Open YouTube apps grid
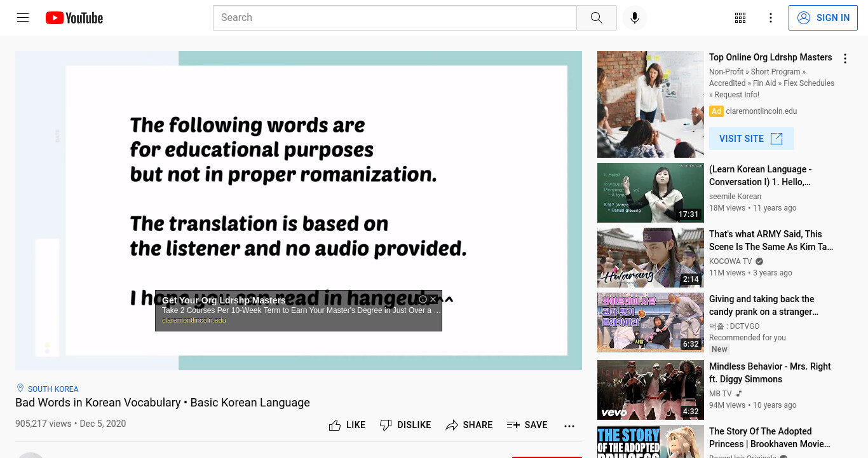Screen dimensions: 868x458 (740, 18)
